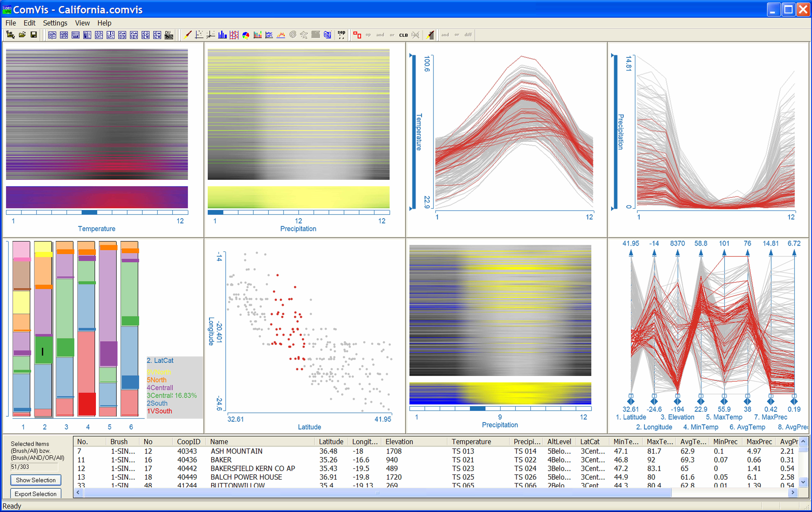Viewport: 812px width, 512px height.
Task: Click the first Precipitation slider segment
Action: [x=216, y=212]
